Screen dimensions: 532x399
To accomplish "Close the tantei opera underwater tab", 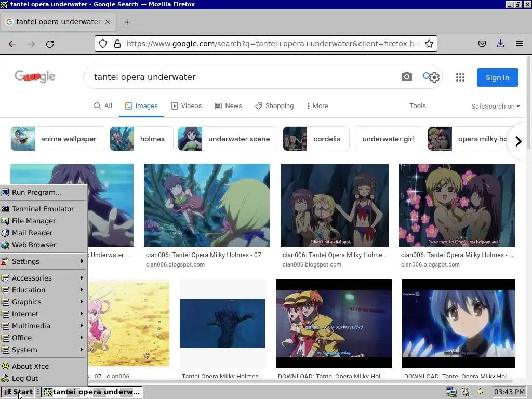I will point(108,22).
